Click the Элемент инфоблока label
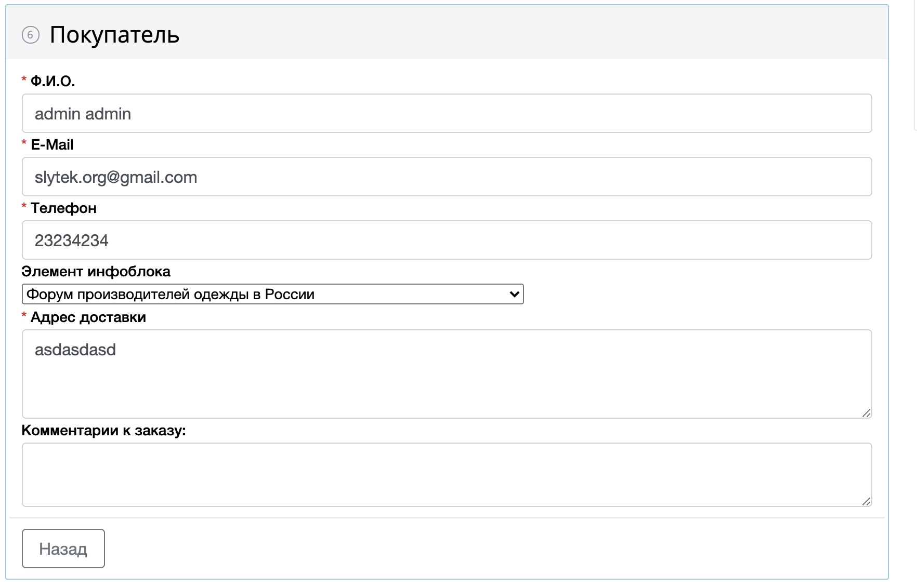The height and width of the screenshot is (588, 917). pyautogui.click(x=96, y=271)
